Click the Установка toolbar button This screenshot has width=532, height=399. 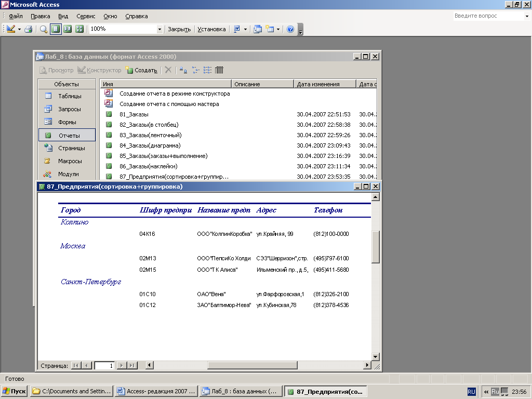[211, 29]
